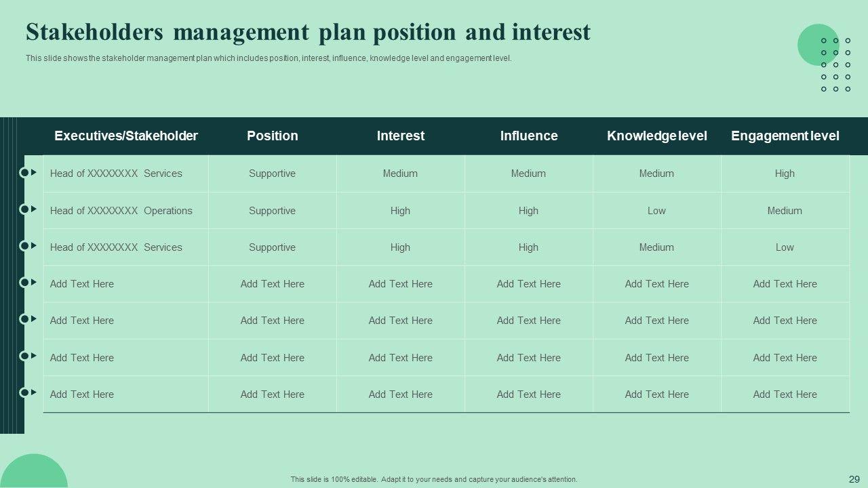Click the Low knowledge level cell for Operations
The height and width of the screenshot is (488, 868).
tap(656, 211)
